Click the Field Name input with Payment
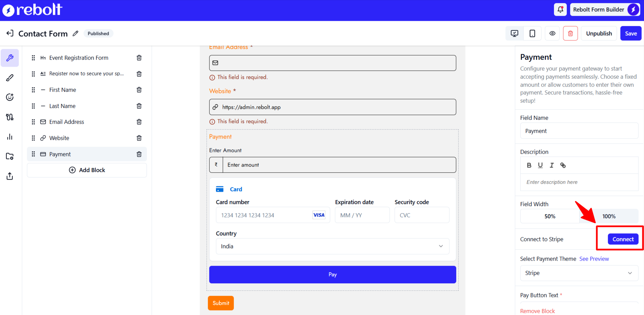 [579, 131]
